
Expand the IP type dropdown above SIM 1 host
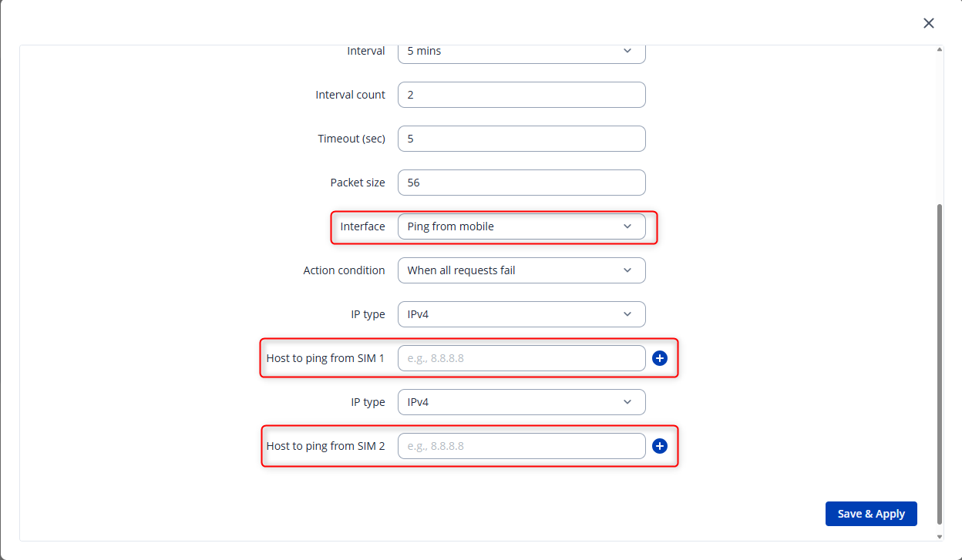pyautogui.click(x=521, y=314)
